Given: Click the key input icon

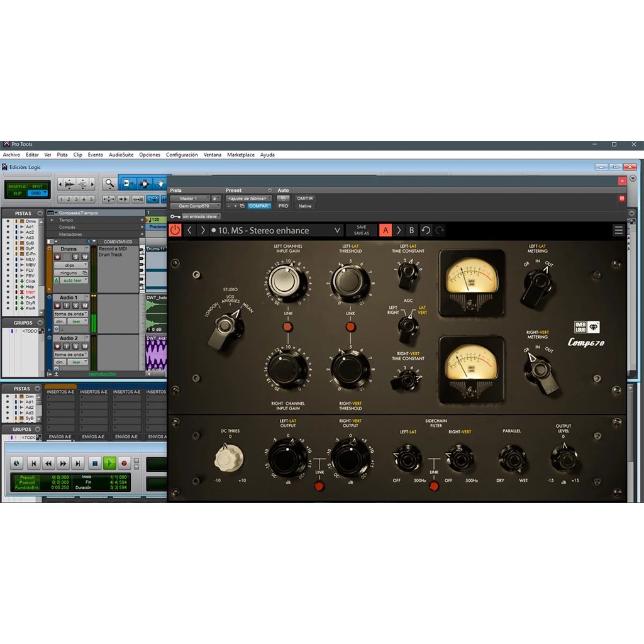Looking at the screenshot, I should pos(175,216).
